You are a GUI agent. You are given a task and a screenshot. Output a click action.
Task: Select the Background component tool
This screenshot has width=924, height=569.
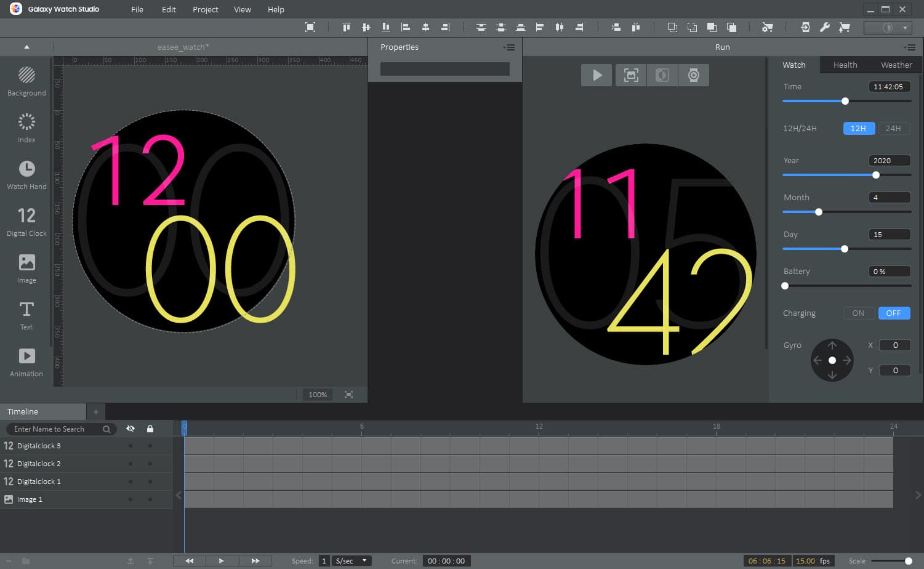tap(26, 81)
